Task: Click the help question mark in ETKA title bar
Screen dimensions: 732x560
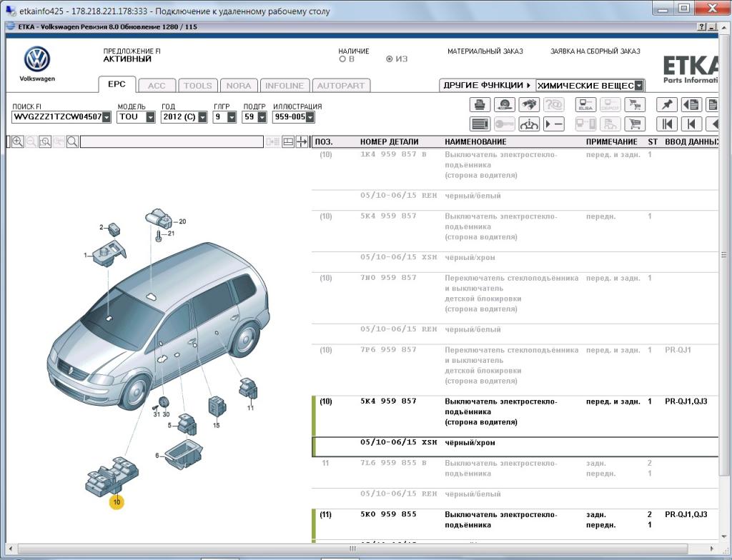Action: pos(702,27)
